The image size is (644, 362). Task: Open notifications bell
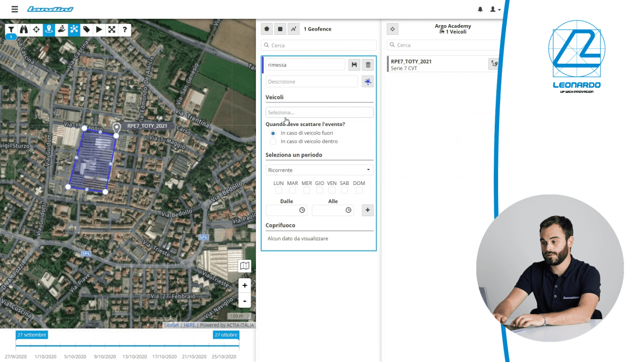[x=480, y=9]
